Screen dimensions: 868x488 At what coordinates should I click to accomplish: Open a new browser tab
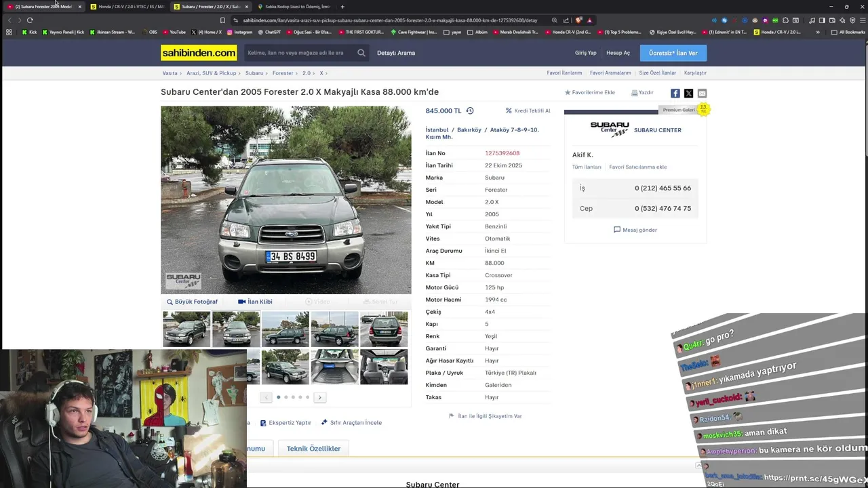342,7
